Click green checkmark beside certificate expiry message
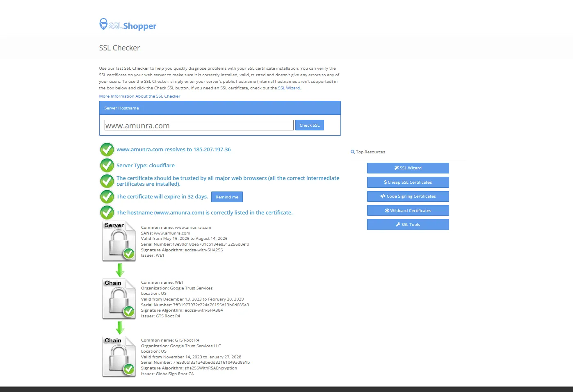The height and width of the screenshot is (392, 573). 107,197
